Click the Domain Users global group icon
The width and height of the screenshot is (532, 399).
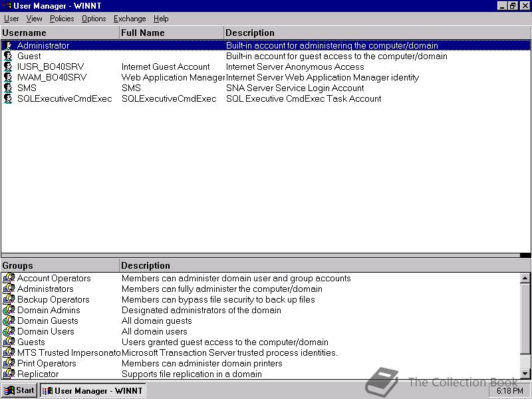coord(9,331)
